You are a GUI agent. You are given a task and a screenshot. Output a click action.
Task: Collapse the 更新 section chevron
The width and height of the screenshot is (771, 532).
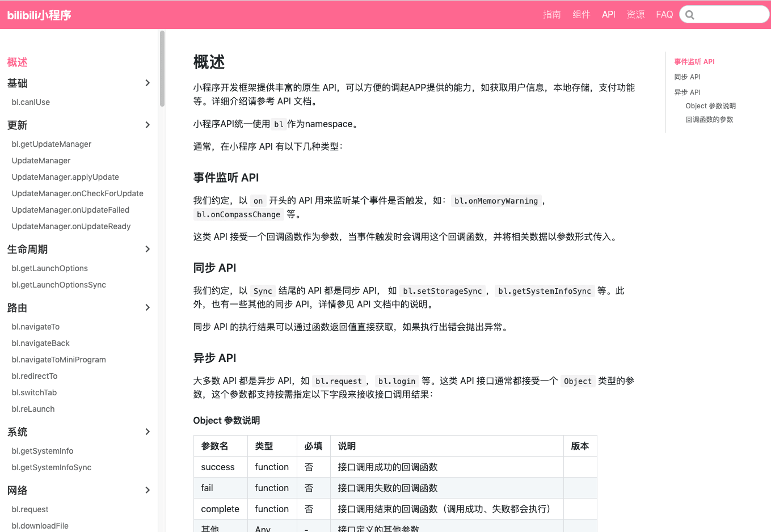pyautogui.click(x=148, y=125)
